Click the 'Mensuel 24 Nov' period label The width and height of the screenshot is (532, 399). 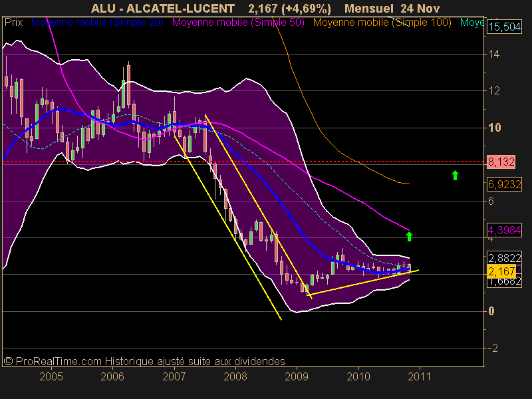coord(392,8)
